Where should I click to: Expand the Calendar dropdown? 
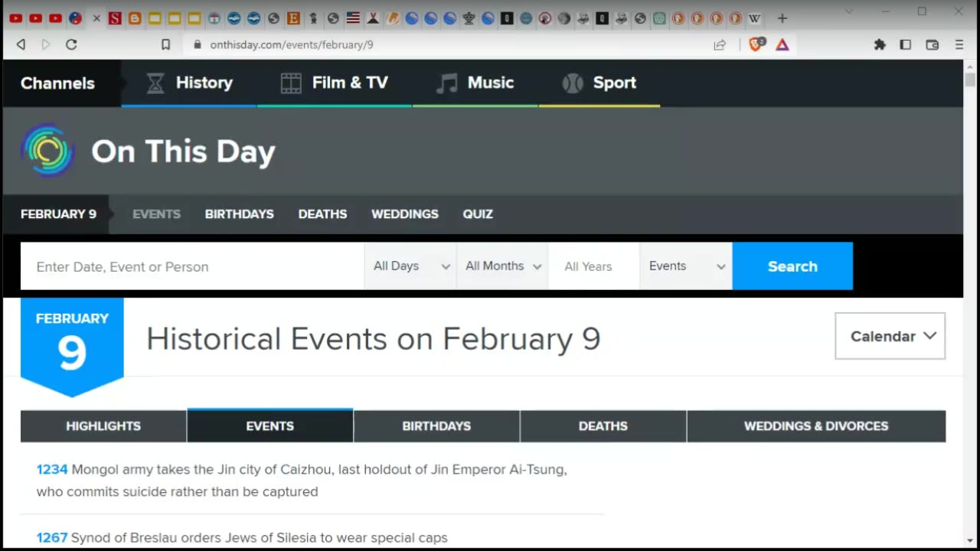coord(890,336)
